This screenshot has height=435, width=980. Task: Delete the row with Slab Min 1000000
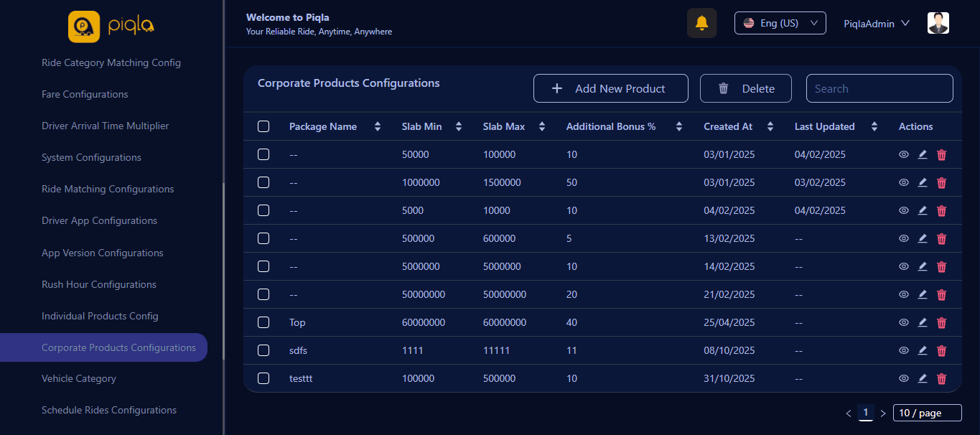(941, 182)
